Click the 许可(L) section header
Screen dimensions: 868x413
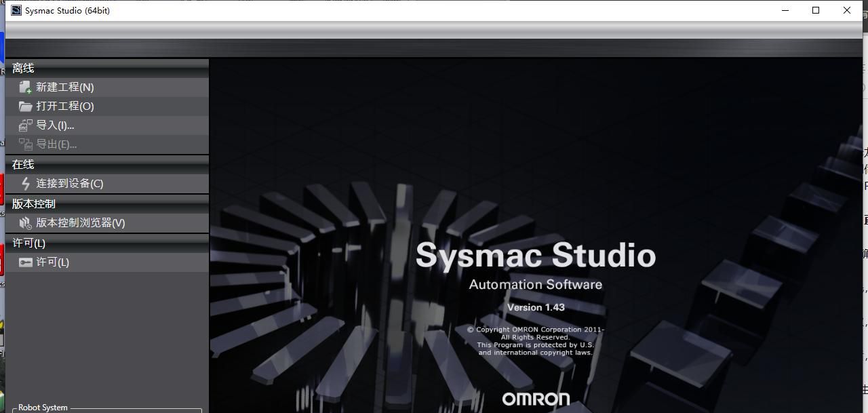pyautogui.click(x=107, y=243)
